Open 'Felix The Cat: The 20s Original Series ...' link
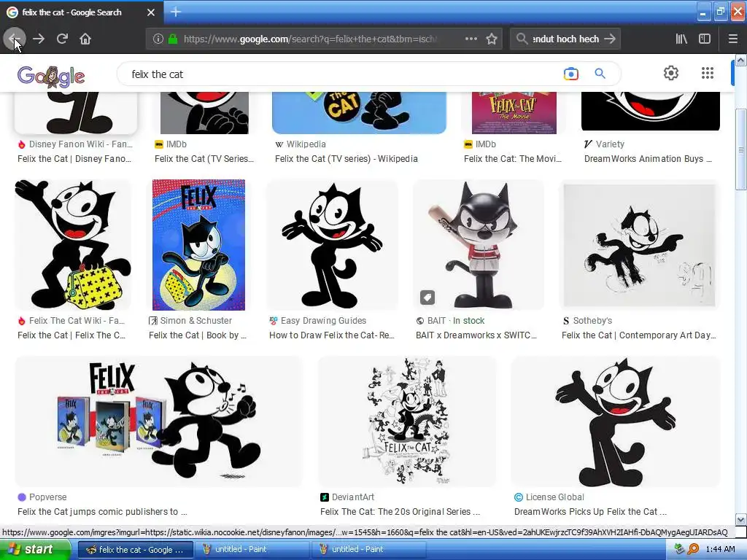 tap(400, 512)
